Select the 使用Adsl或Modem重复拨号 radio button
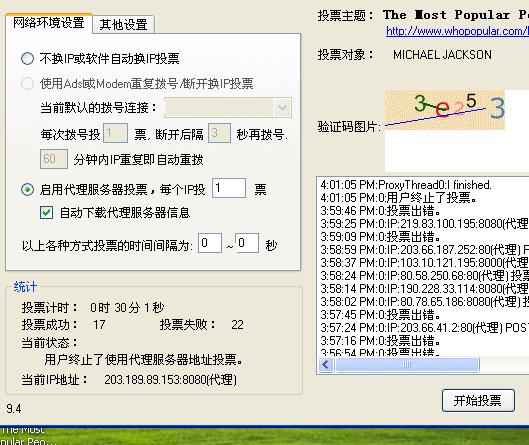This screenshot has width=529, height=445. point(27,83)
